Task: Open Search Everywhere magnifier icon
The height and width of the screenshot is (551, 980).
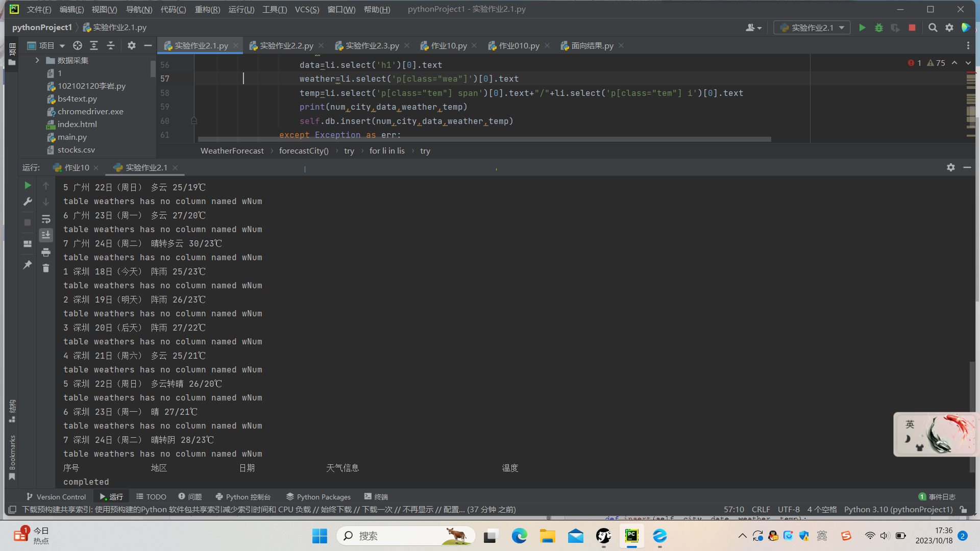Action: pos(933,28)
